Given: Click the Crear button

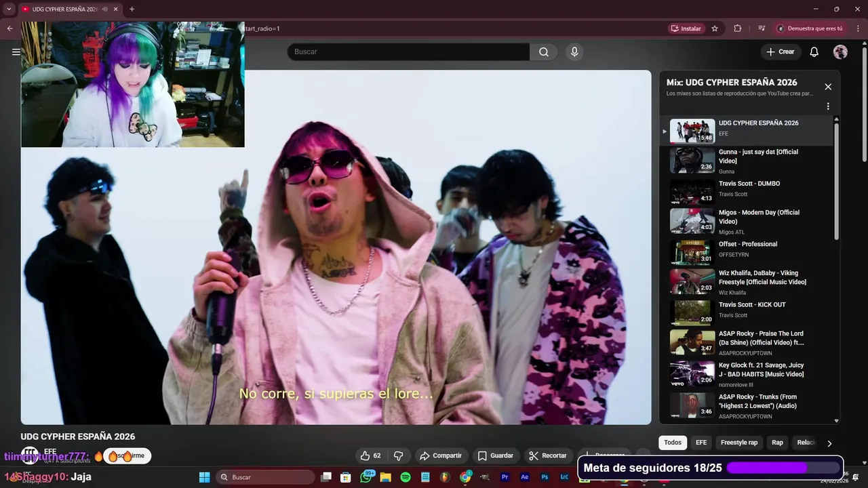Looking at the screenshot, I should point(781,52).
